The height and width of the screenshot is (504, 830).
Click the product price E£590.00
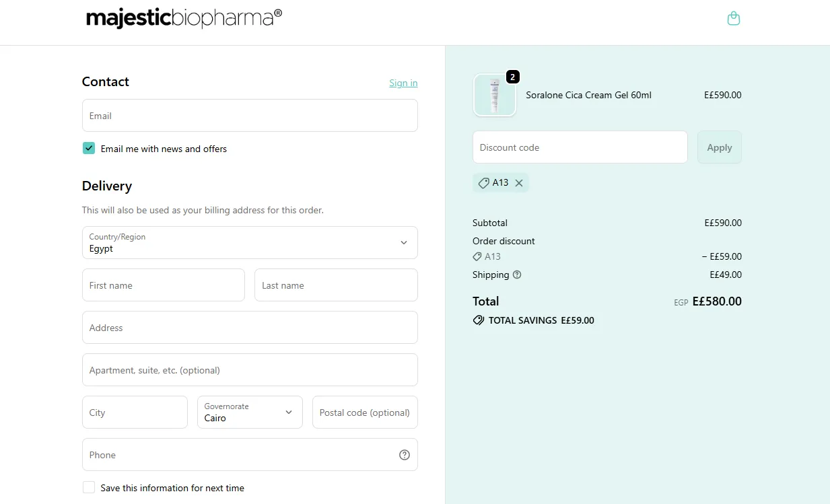(x=723, y=96)
